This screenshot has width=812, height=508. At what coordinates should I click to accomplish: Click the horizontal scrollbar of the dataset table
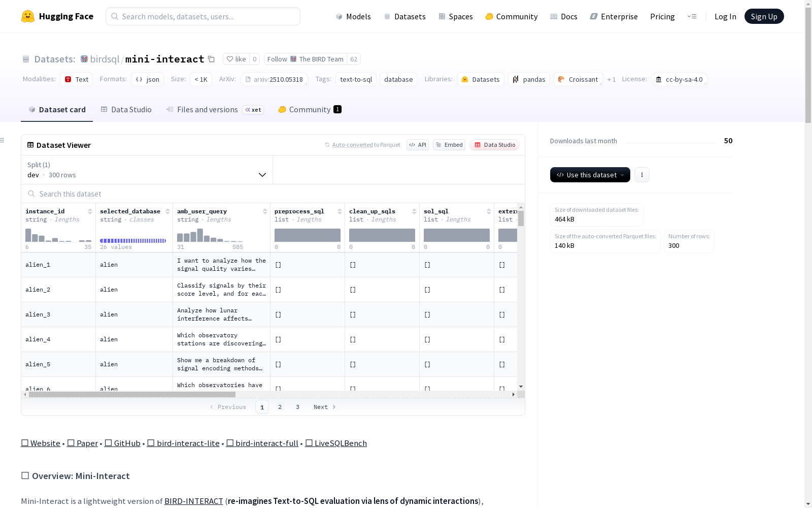(x=132, y=394)
